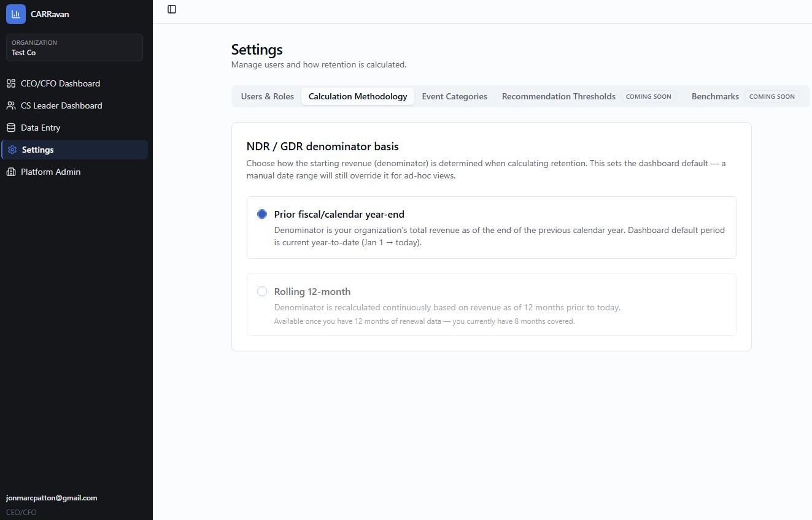Click the Data Entry database icon
812x520 pixels.
(11, 128)
